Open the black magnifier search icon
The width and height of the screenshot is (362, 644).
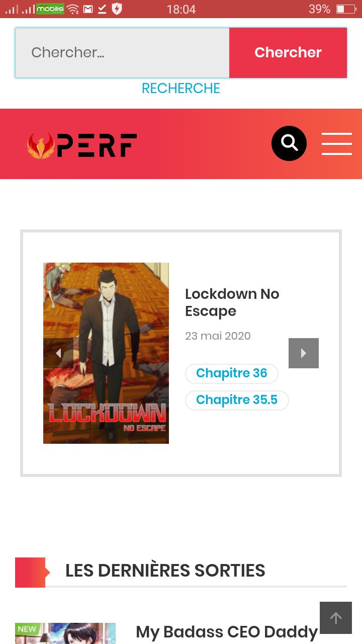click(289, 143)
